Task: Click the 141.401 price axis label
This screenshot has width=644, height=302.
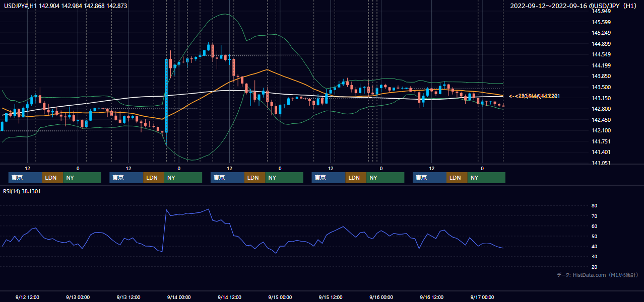Action: (602, 152)
